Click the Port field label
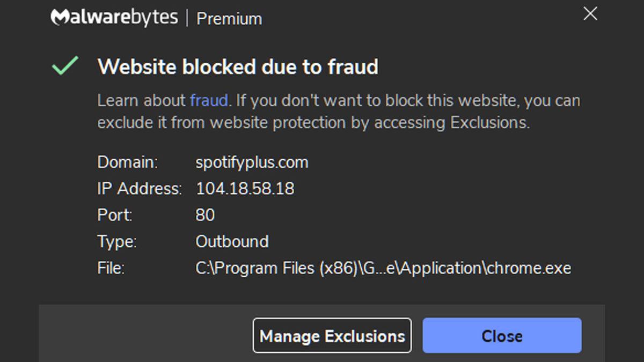644x362 pixels. [x=115, y=215]
